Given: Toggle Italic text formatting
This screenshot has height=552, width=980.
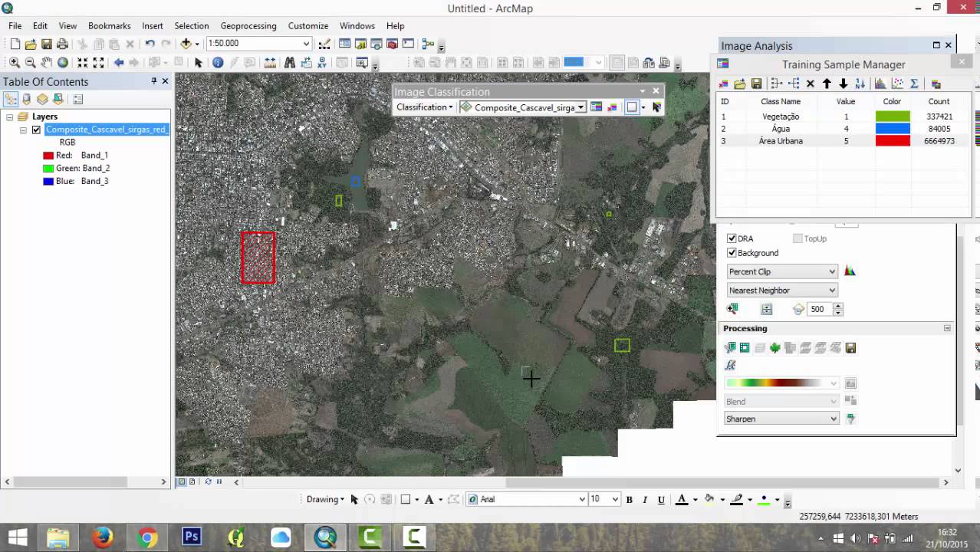Looking at the screenshot, I should tap(646, 499).
